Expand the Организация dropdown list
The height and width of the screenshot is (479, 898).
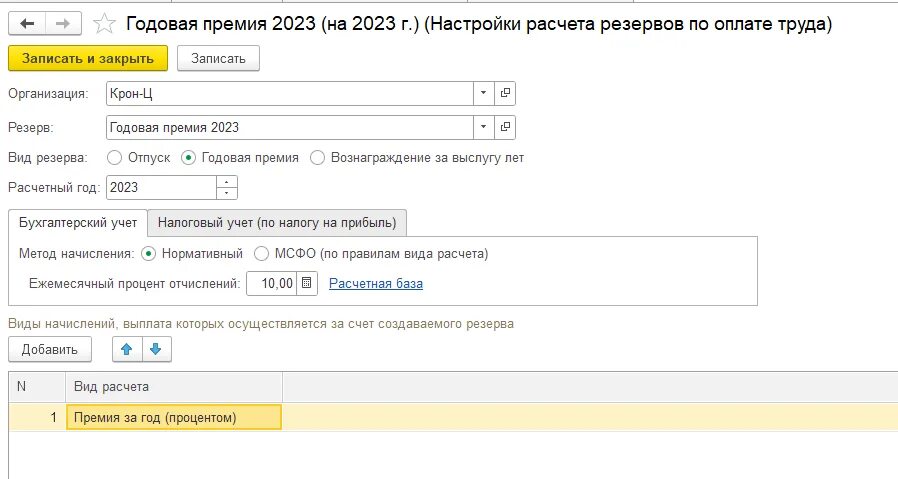click(483, 93)
